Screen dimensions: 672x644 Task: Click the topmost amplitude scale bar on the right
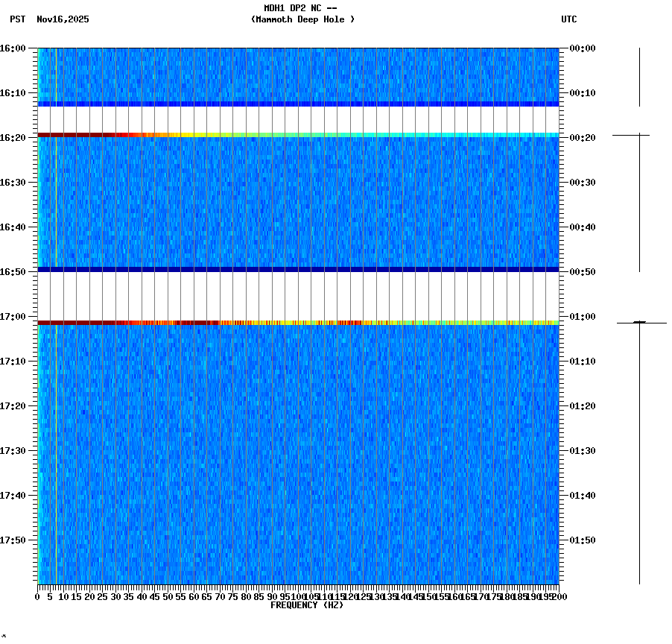point(638,75)
